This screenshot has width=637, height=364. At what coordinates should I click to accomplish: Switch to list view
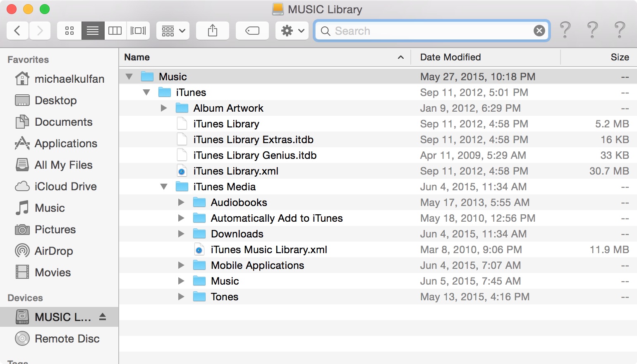tap(93, 31)
